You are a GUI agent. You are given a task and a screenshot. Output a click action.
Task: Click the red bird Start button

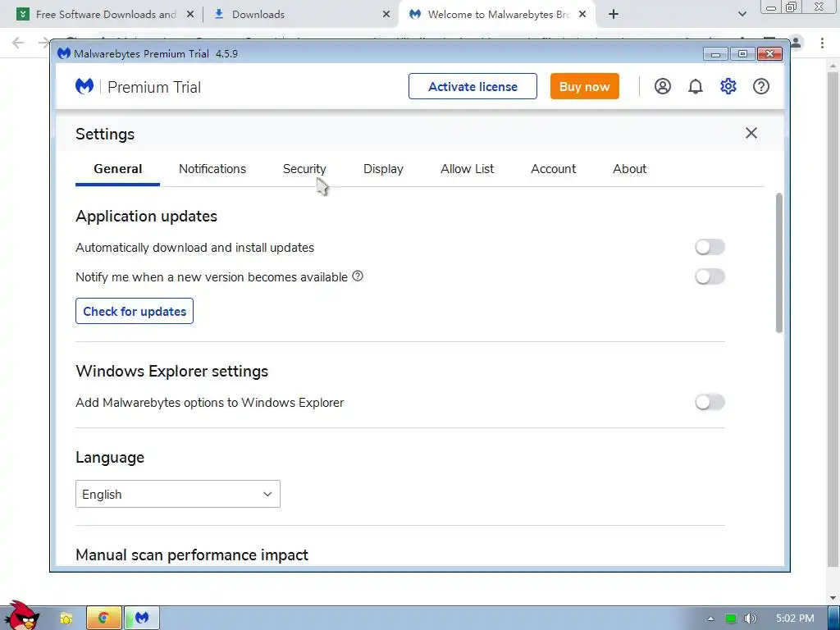click(21, 616)
